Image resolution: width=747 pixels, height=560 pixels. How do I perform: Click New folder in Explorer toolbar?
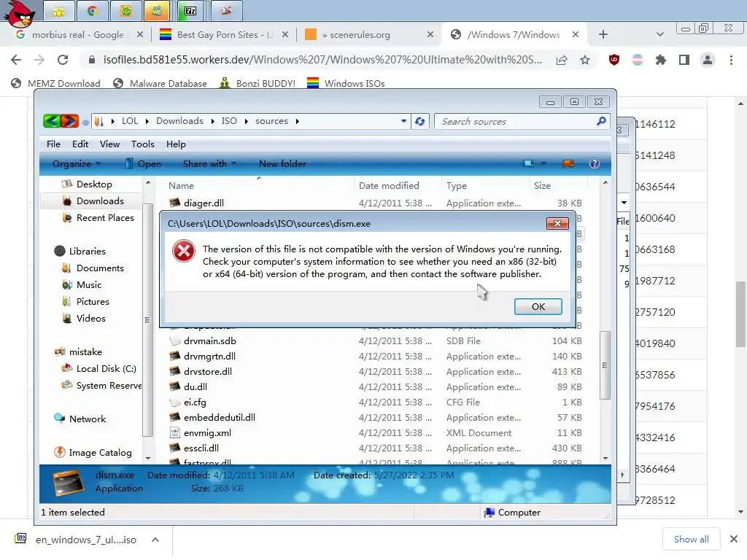282,163
